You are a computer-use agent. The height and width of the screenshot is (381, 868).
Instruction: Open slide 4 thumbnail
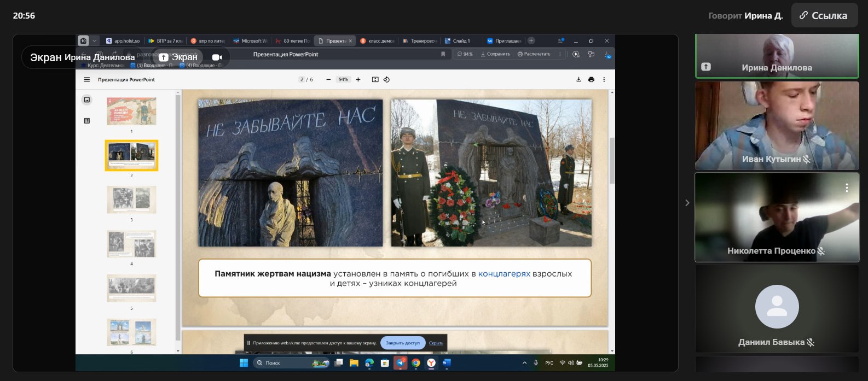tap(131, 244)
